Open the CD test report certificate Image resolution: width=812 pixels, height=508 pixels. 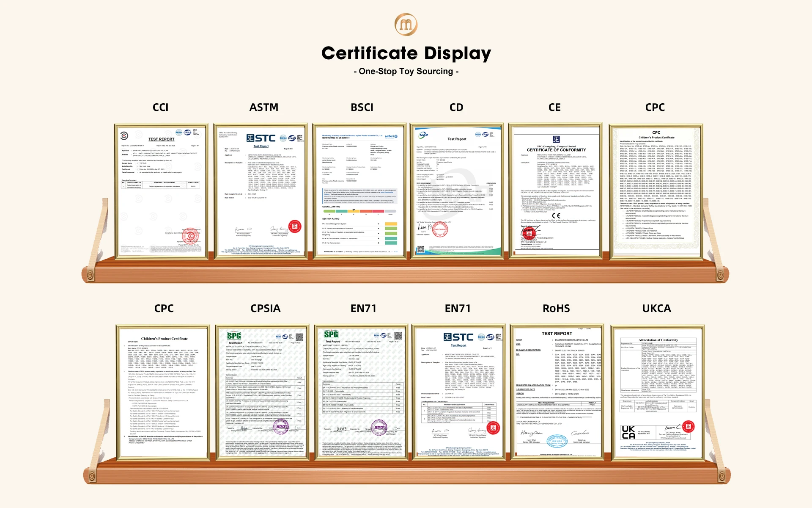tap(457, 191)
